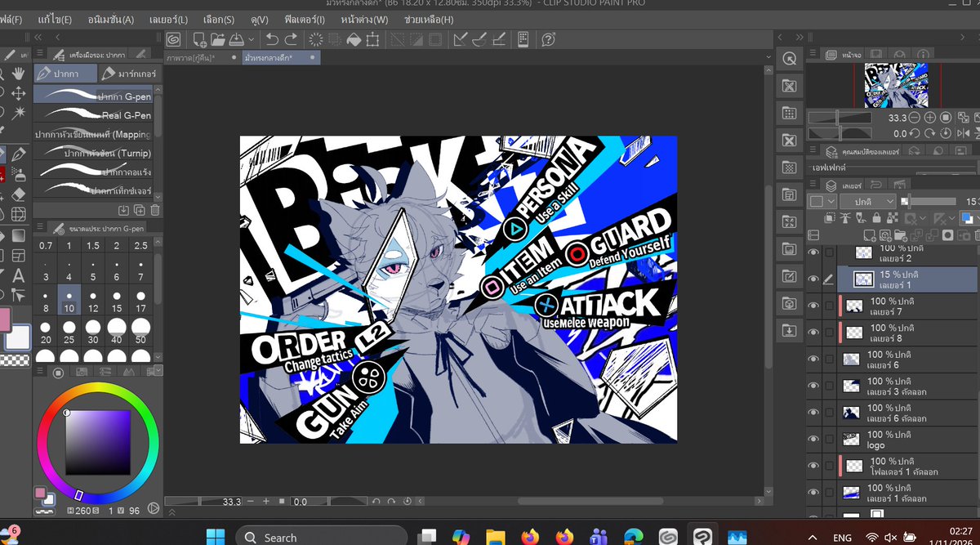The image size is (980, 545).
Task: Toggle visibility of the logo layer
Action: click(x=813, y=440)
